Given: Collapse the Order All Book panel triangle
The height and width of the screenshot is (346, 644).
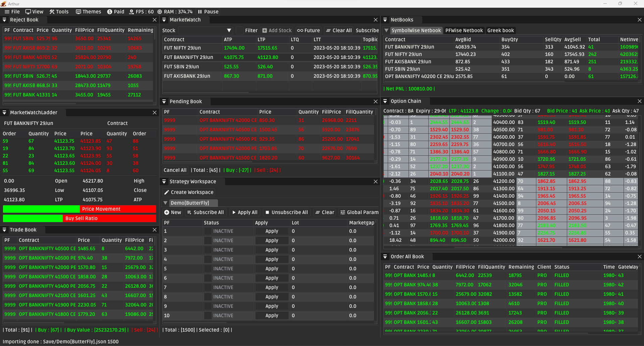Looking at the screenshot, I should 385,257.
